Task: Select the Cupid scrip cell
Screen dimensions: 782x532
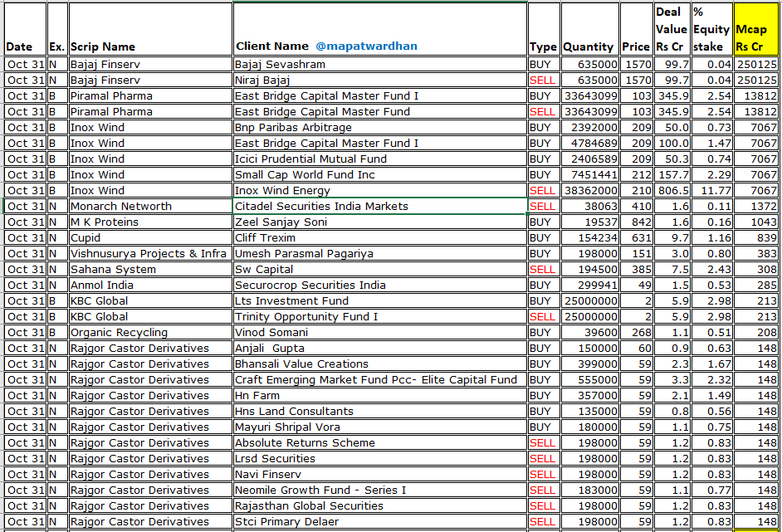Action: pos(150,238)
